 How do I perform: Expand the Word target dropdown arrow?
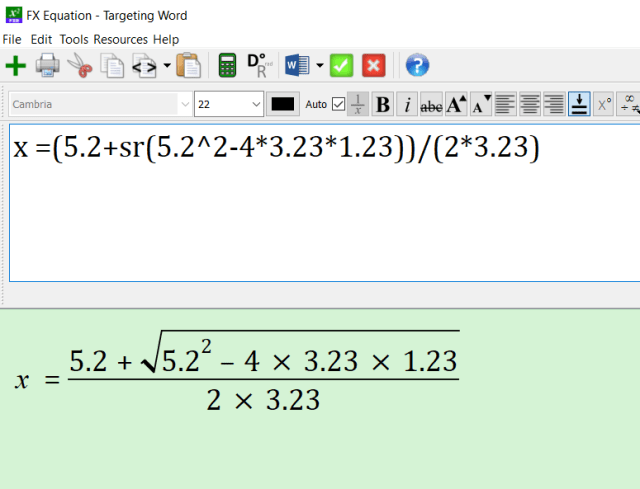point(320,66)
